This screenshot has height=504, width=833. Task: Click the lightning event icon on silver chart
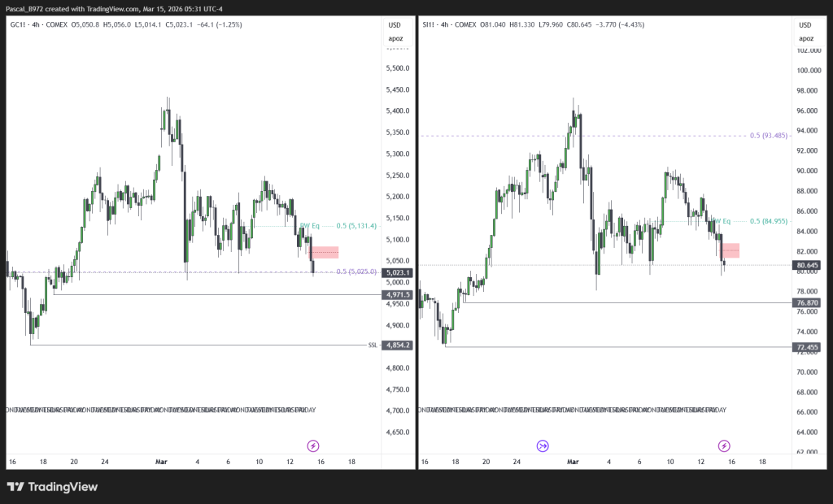(x=724, y=445)
